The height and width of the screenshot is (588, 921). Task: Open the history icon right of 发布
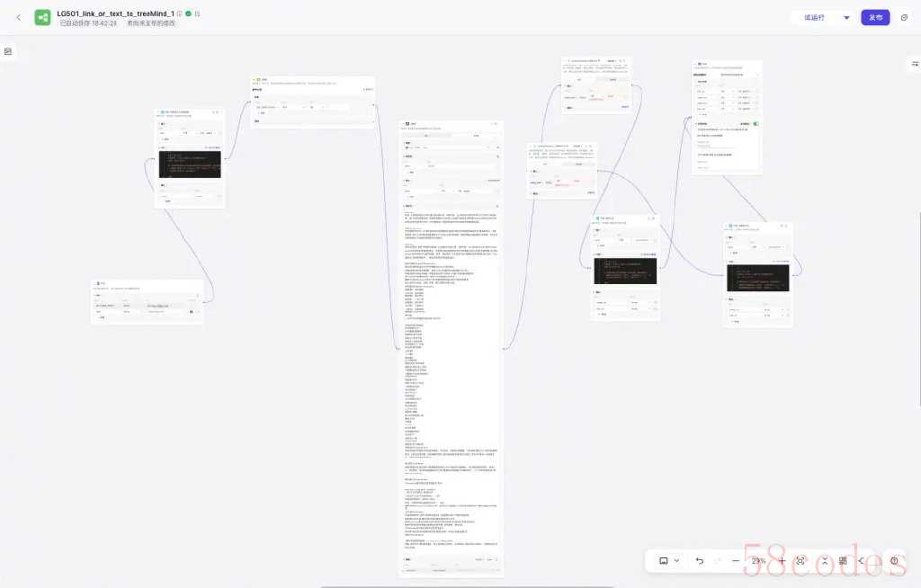pos(905,18)
